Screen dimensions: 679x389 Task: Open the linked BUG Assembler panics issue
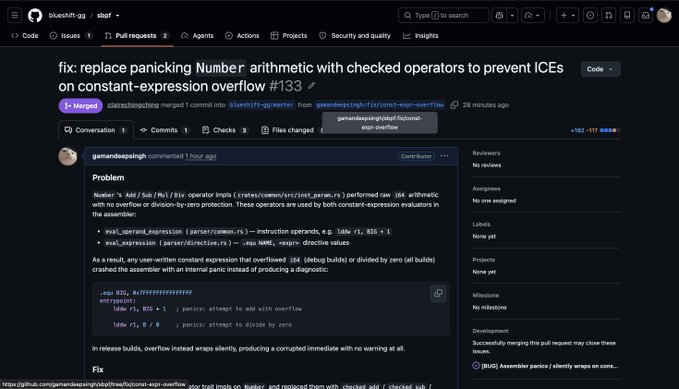(549, 366)
